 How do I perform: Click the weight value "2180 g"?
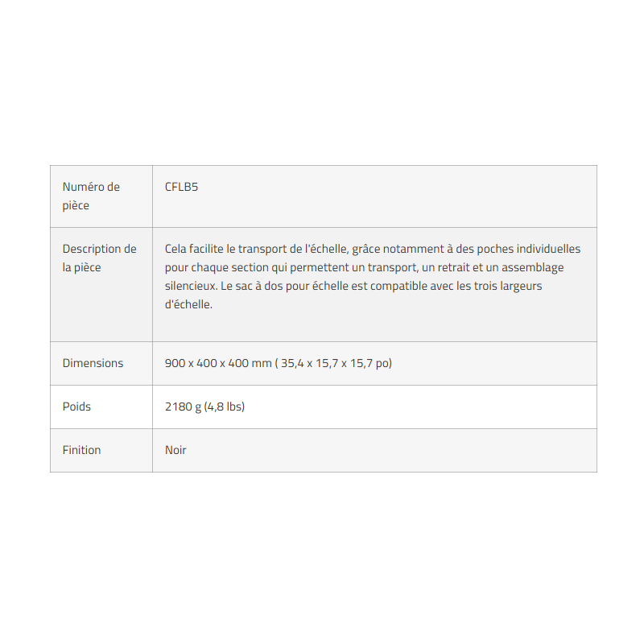(x=183, y=407)
